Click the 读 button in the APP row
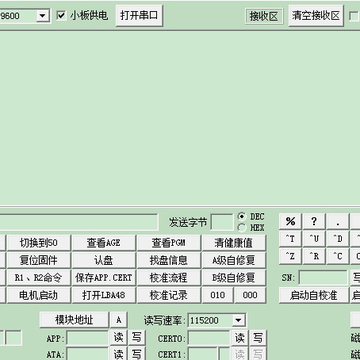Image resolution: width=360 pixels, height=360 pixels. [119, 338]
